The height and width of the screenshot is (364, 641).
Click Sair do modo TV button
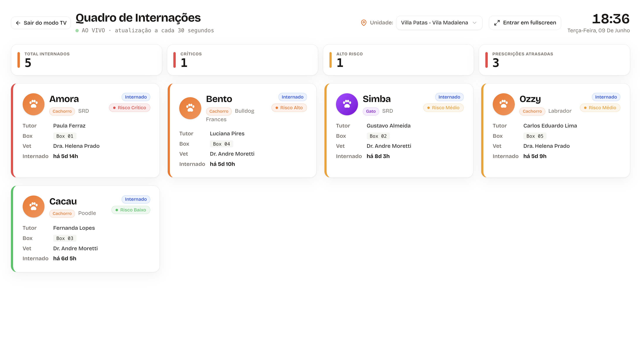click(41, 23)
